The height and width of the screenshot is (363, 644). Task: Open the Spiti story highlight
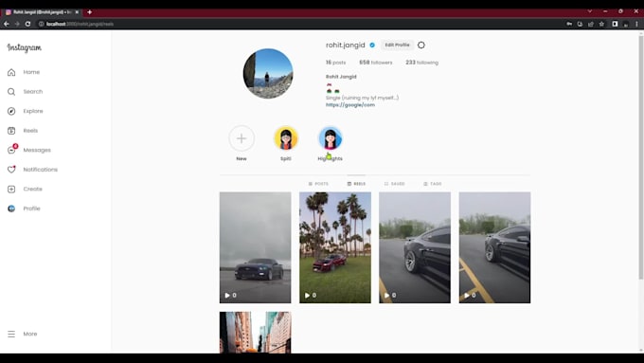(286, 138)
